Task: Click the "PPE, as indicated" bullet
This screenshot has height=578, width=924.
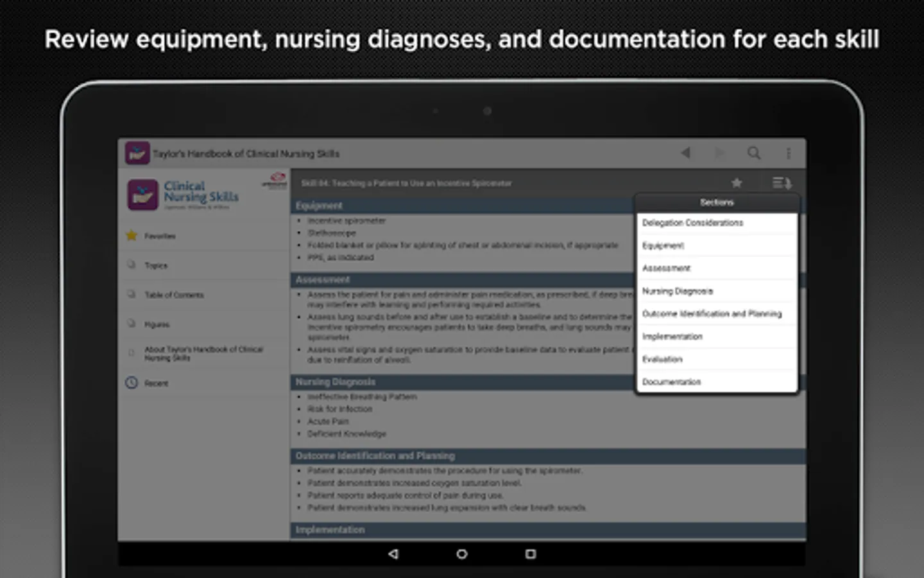Action: point(340,257)
